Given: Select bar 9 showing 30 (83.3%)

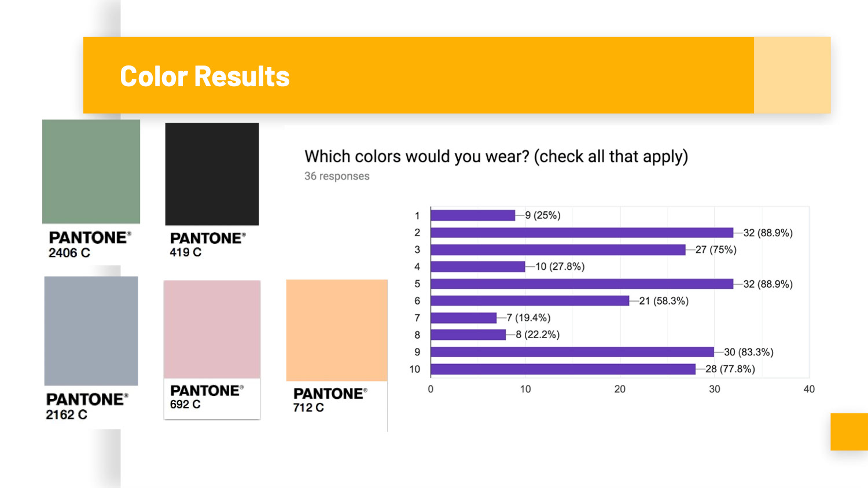Looking at the screenshot, I should tap(572, 352).
